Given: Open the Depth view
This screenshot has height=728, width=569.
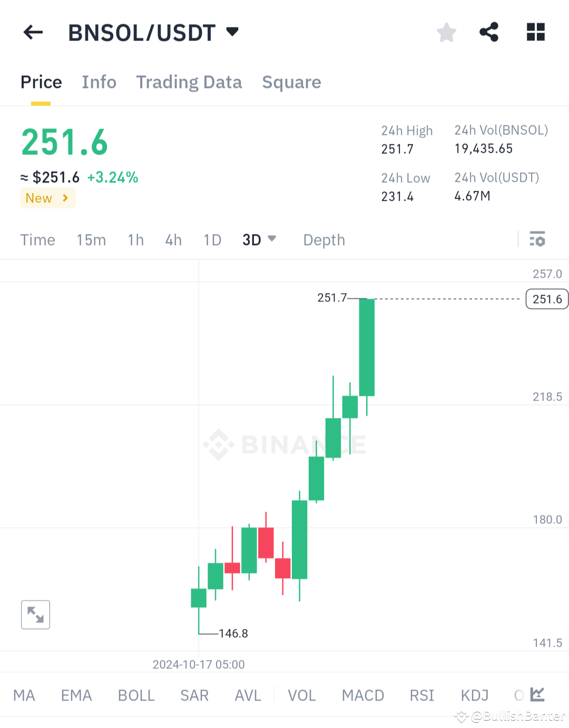Looking at the screenshot, I should point(323,239).
